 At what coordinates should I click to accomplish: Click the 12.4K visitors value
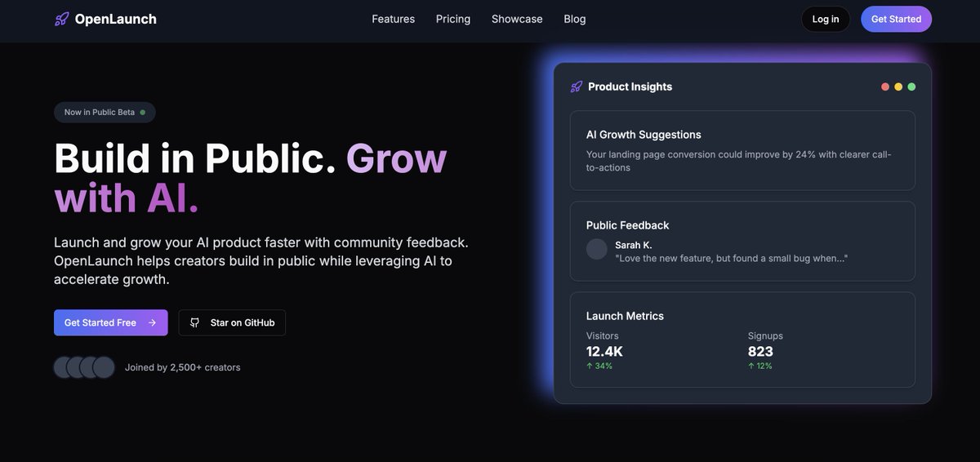click(x=604, y=352)
